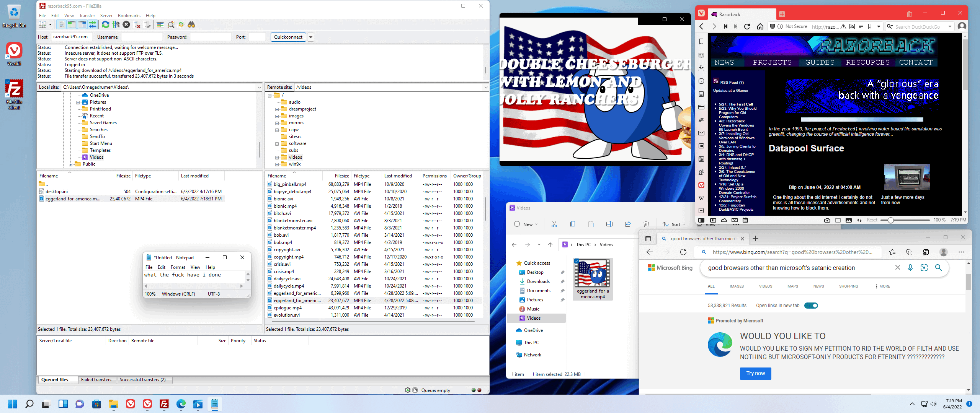Image resolution: width=980 pixels, height=413 pixels.
Task: Open Vivaldi reader view icon
Action: coord(861,26)
